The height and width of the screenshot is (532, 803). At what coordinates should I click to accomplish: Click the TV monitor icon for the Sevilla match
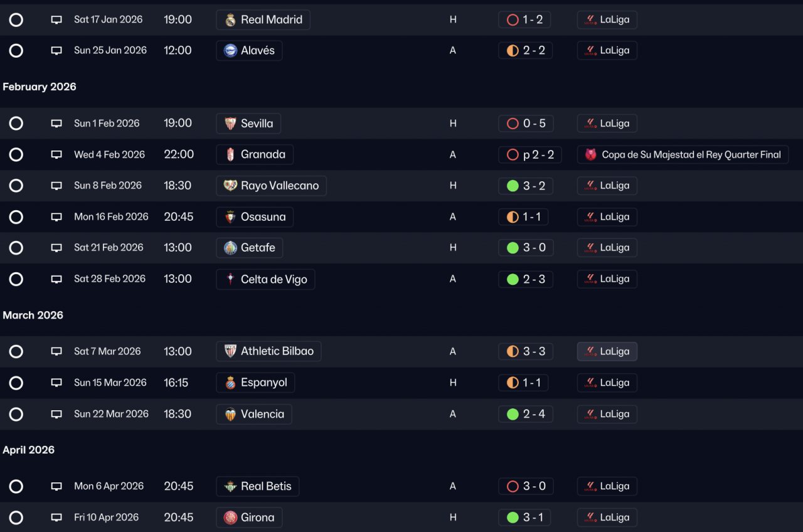[x=56, y=124]
